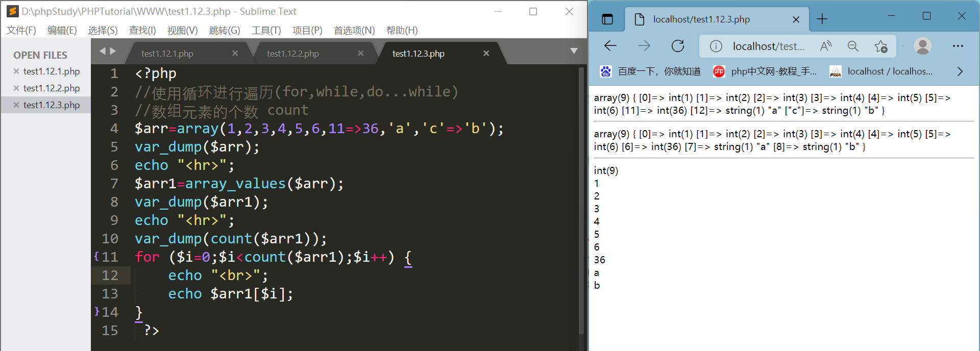
Task: Click the Sublime Text app icon in title bar
Action: pos(13,11)
